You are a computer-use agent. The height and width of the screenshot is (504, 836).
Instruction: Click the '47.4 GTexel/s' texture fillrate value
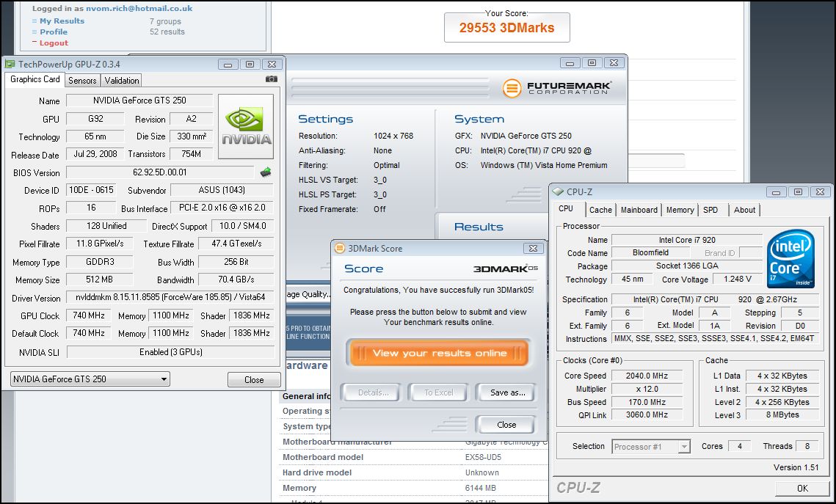coord(236,244)
